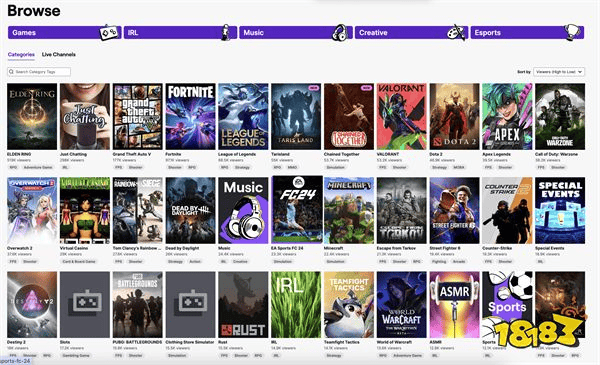Open the Minecraft cover art
This screenshot has width=600, height=365.
(349, 210)
